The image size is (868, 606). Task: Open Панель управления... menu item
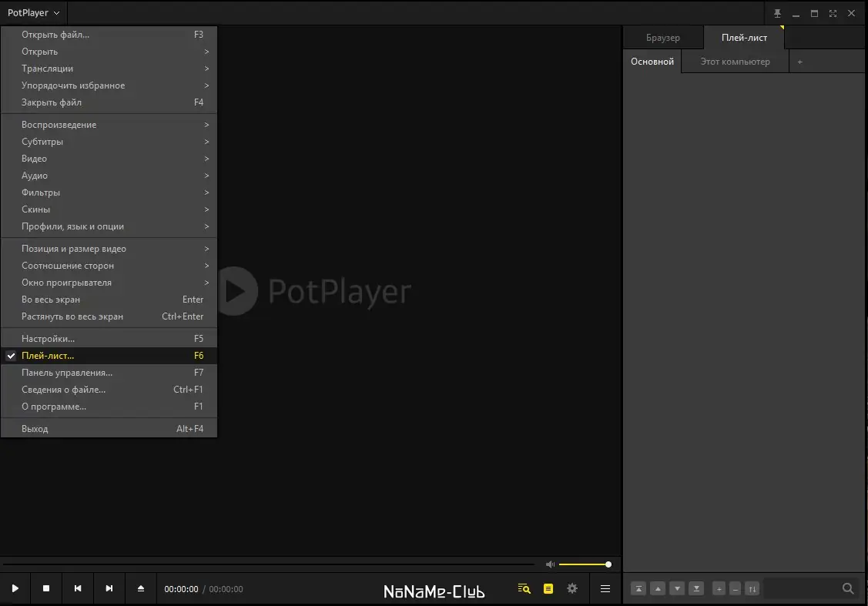point(109,373)
